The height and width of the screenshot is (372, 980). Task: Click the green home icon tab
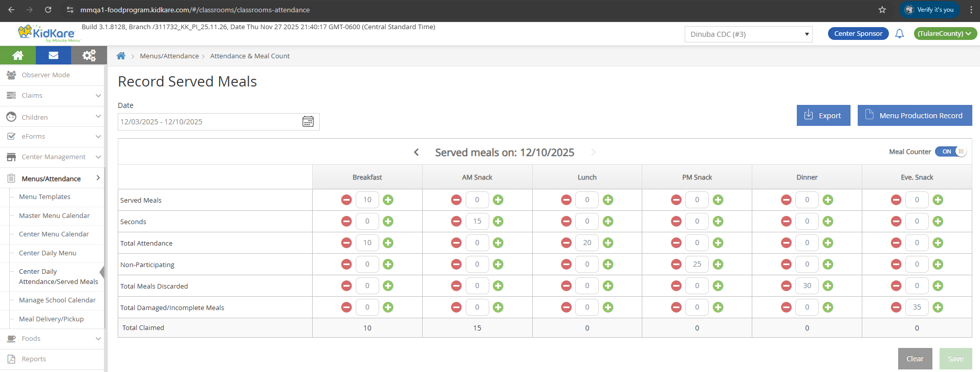click(18, 55)
